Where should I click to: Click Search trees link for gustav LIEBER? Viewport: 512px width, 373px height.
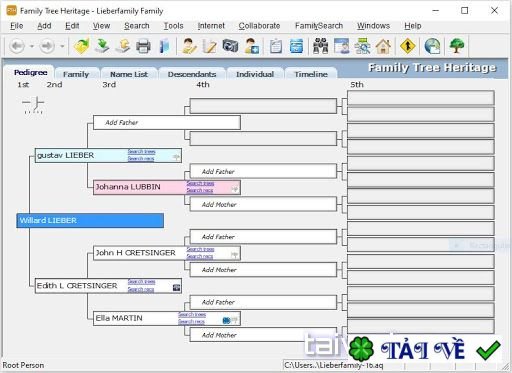141,152
